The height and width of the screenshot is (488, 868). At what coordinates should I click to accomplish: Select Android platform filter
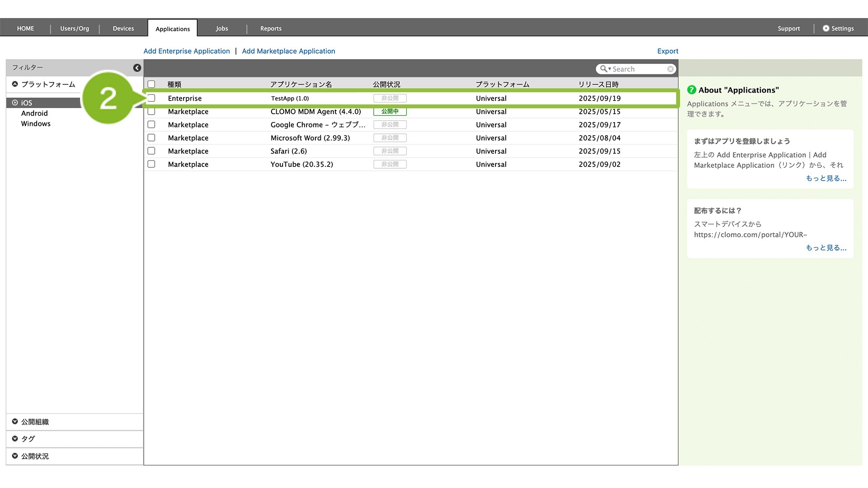click(34, 113)
